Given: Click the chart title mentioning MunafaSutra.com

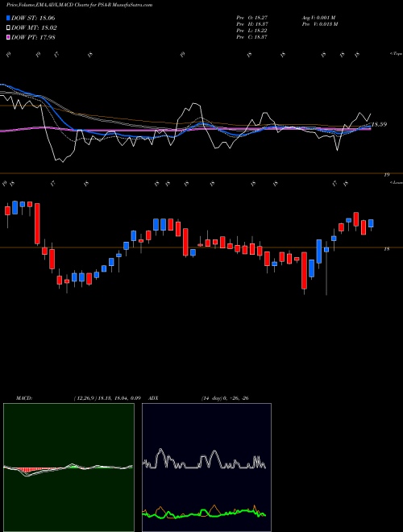Looking at the screenshot, I should click(80, 5).
